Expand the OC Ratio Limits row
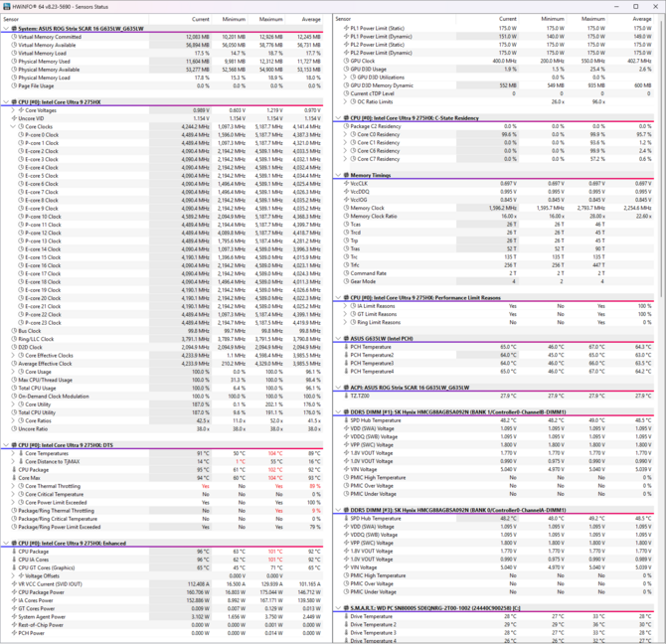 [345, 102]
